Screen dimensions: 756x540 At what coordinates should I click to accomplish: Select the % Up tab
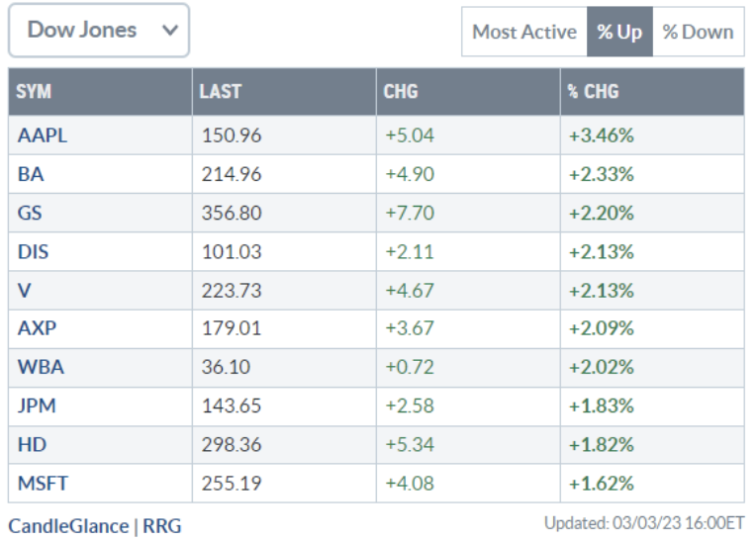(619, 32)
